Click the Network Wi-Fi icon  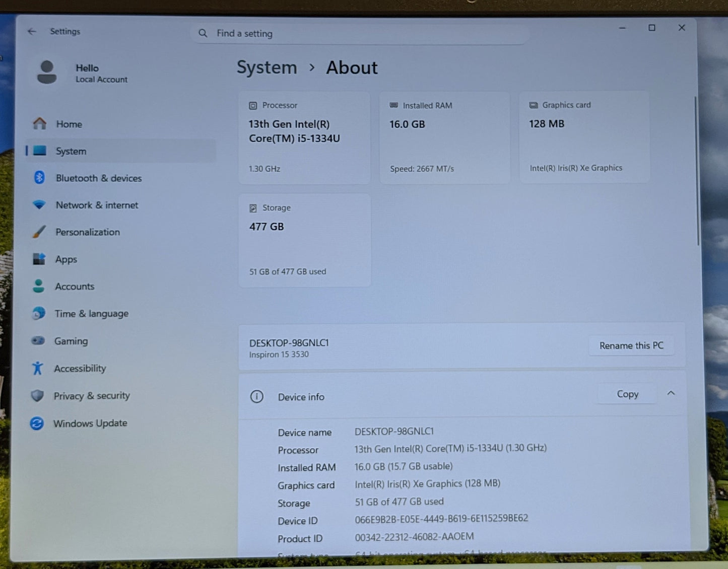(x=39, y=204)
